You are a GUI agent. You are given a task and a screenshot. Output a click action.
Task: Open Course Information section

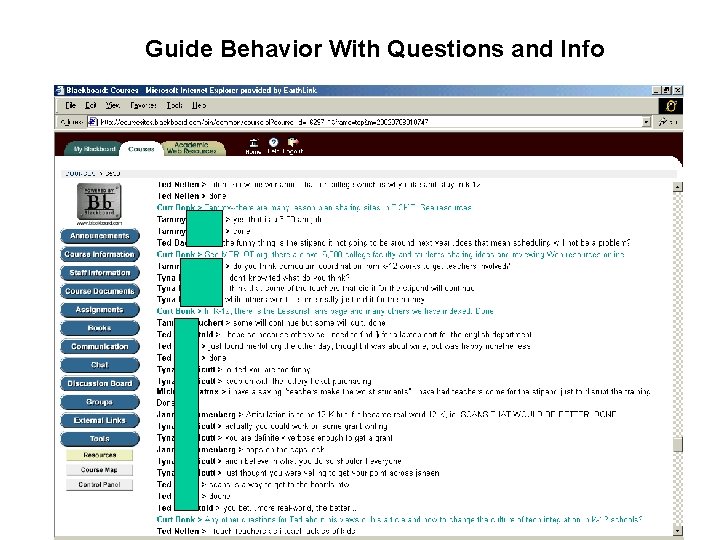coord(100,254)
